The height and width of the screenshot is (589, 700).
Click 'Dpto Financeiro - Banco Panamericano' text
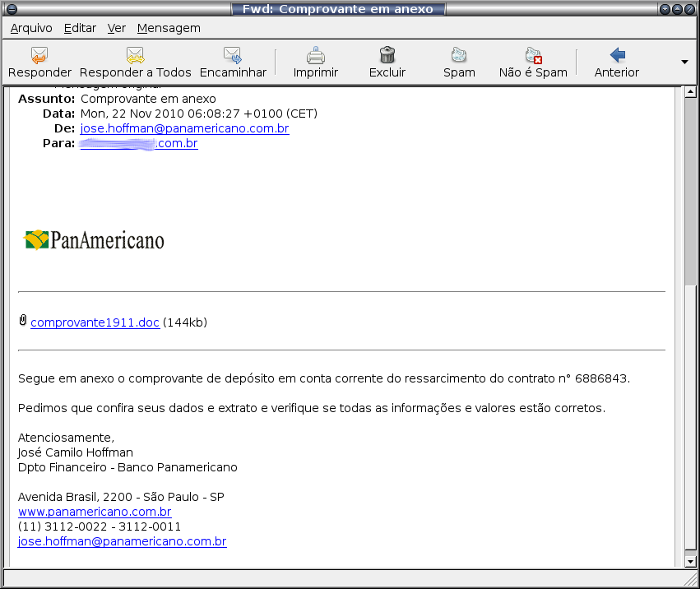[127, 467]
